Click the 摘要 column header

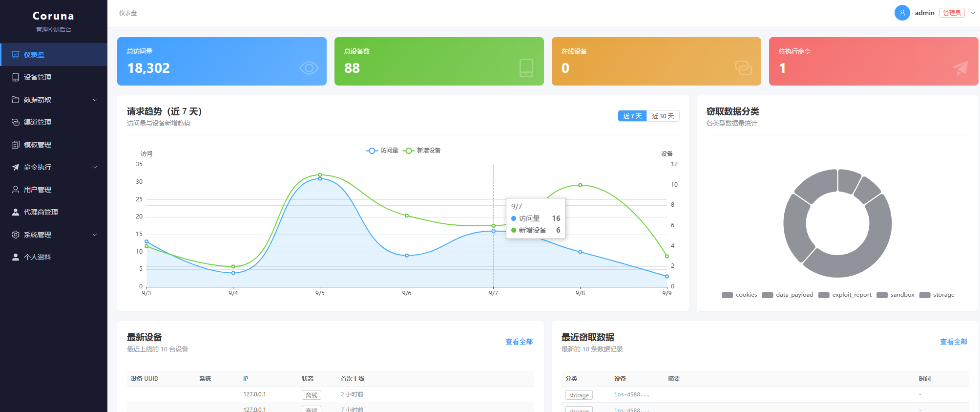(674, 379)
